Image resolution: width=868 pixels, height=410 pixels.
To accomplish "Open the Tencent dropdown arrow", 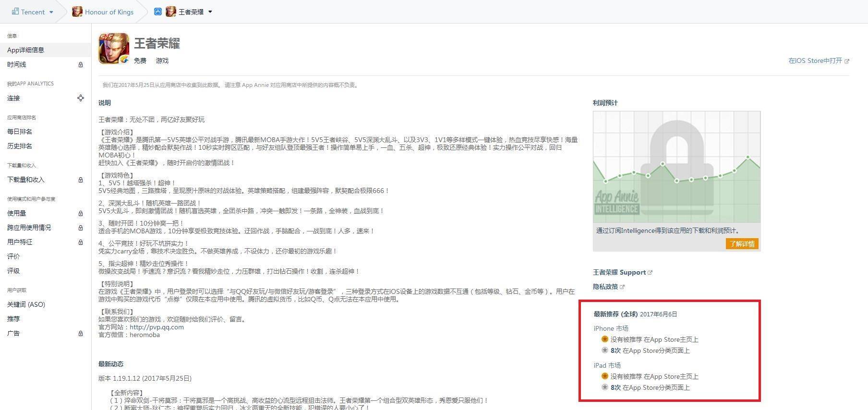I will [51, 12].
